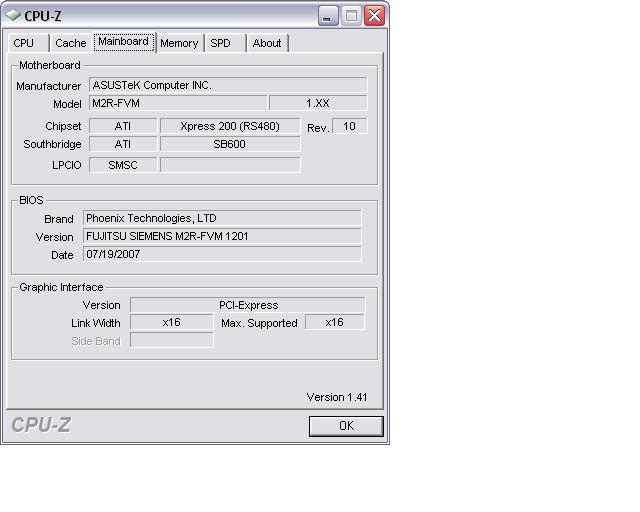Select the Mainboard tab
Screen dimensions: 640x512
click(124, 42)
